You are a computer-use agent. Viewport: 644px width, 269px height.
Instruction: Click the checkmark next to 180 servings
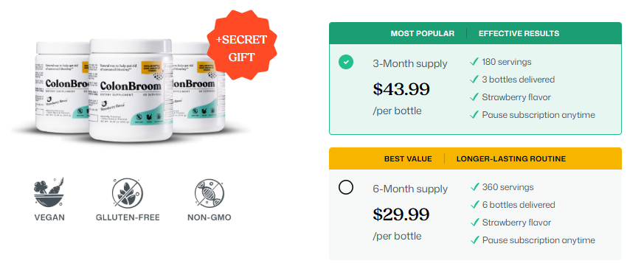[474, 62]
